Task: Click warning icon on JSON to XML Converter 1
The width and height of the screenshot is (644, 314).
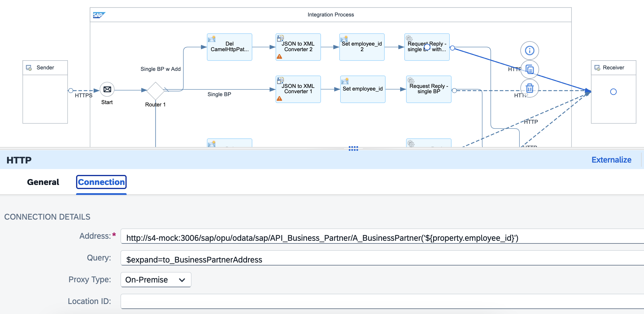Action: [x=279, y=98]
